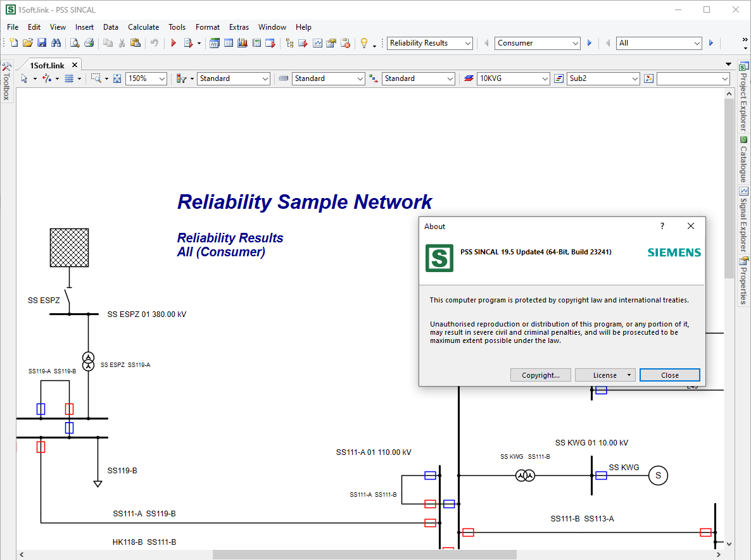The image size is (751, 560).
Task: Start calculation with red play icon
Action: tap(174, 43)
